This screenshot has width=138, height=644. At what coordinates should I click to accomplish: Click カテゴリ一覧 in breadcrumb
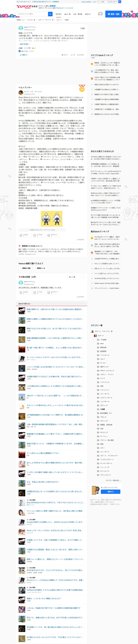click(31, 20)
